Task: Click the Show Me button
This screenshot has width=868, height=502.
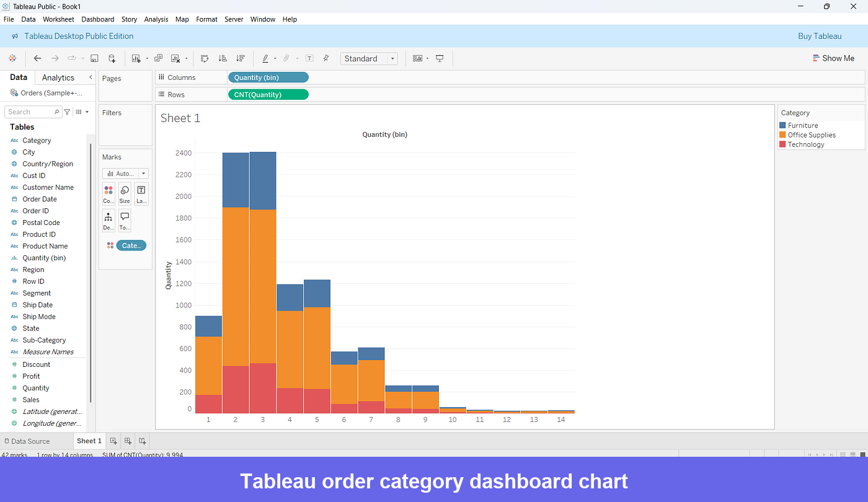Action: (x=834, y=58)
